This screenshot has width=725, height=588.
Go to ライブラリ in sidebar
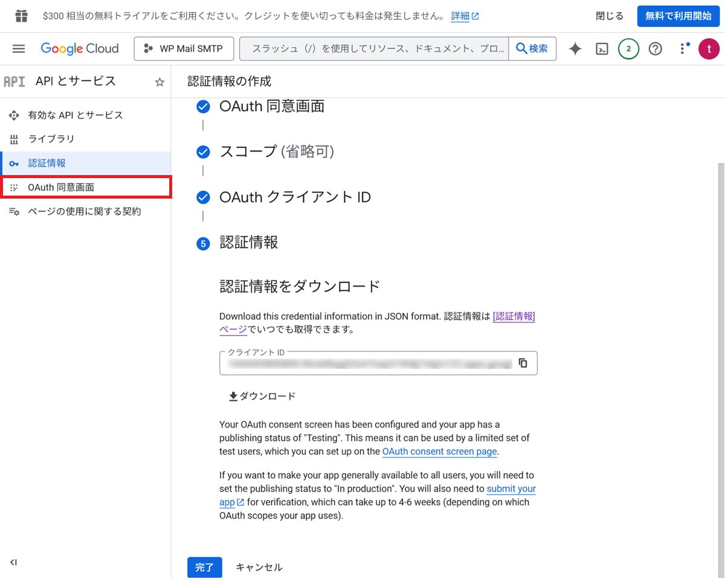click(51, 139)
